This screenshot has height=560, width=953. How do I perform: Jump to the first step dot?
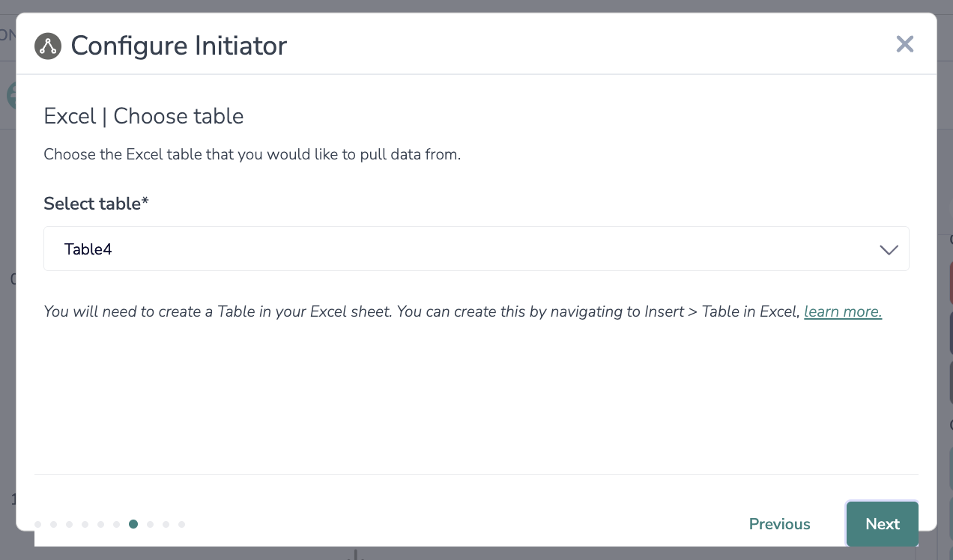point(37,524)
